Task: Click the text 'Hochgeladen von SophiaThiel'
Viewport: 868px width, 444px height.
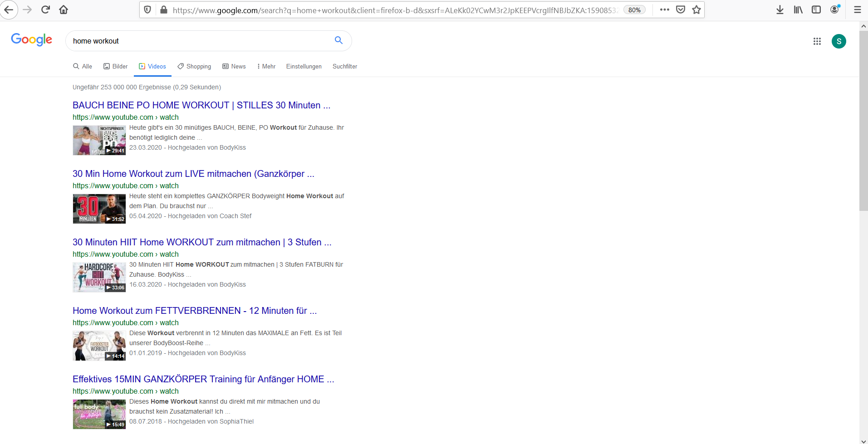Action: coord(211,421)
